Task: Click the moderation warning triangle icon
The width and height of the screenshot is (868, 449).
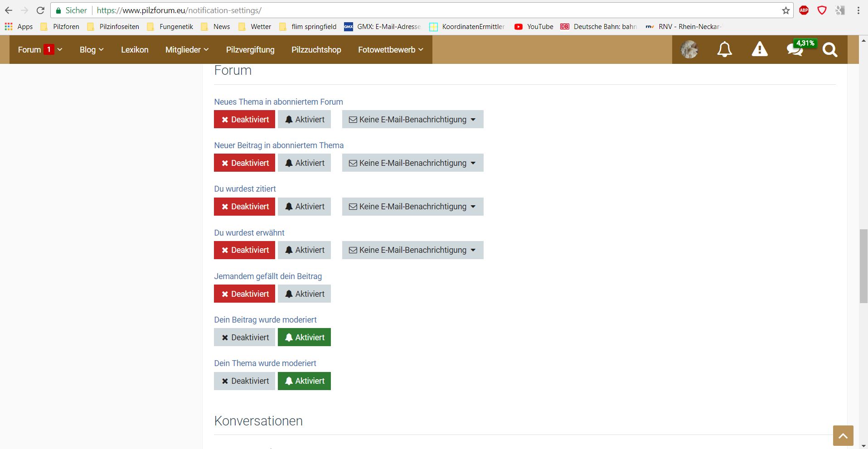Action: pyautogui.click(x=759, y=49)
